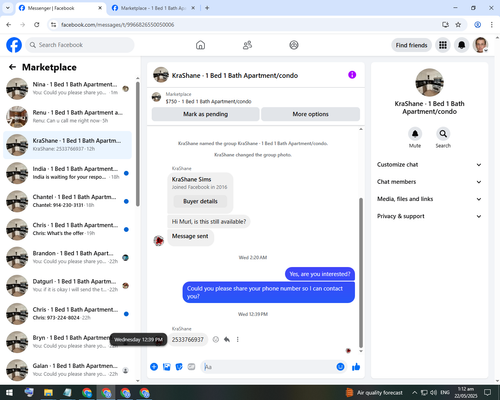
Task: Click Find friends button
Action: (411, 45)
